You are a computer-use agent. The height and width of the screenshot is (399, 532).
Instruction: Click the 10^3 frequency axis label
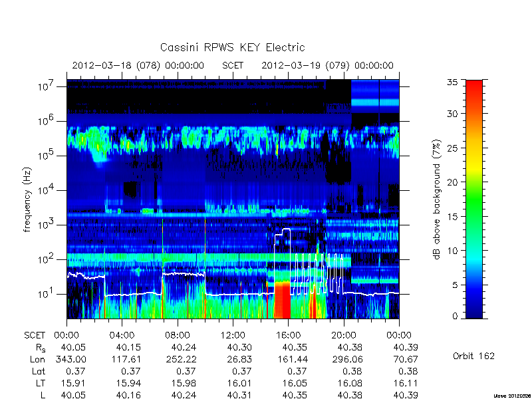point(47,224)
